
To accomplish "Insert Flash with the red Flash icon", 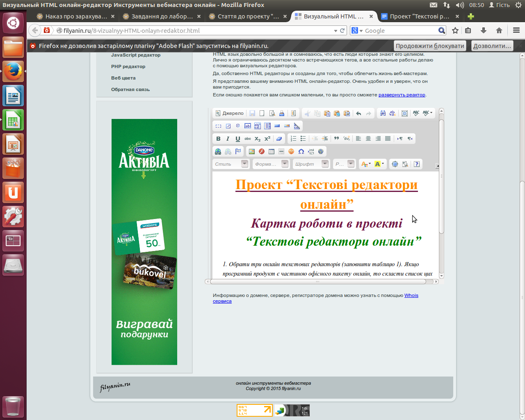I will pyautogui.click(x=262, y=151).
